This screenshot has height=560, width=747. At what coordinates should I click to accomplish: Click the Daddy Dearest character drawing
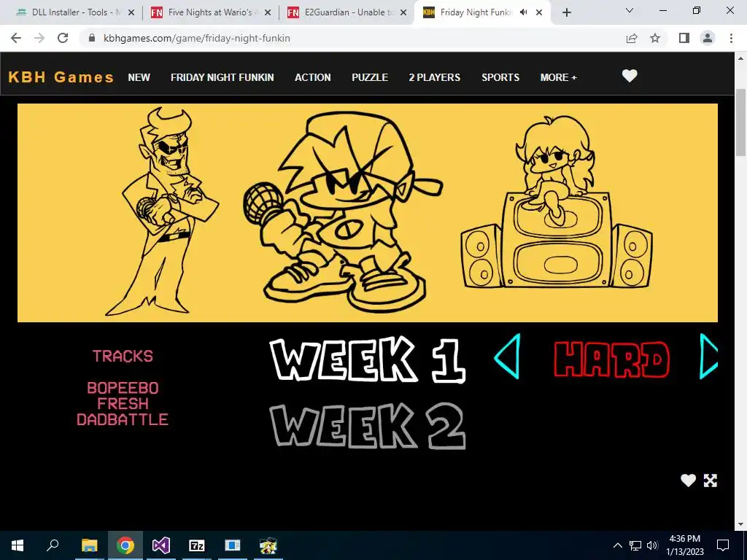(x=162, y=212)
